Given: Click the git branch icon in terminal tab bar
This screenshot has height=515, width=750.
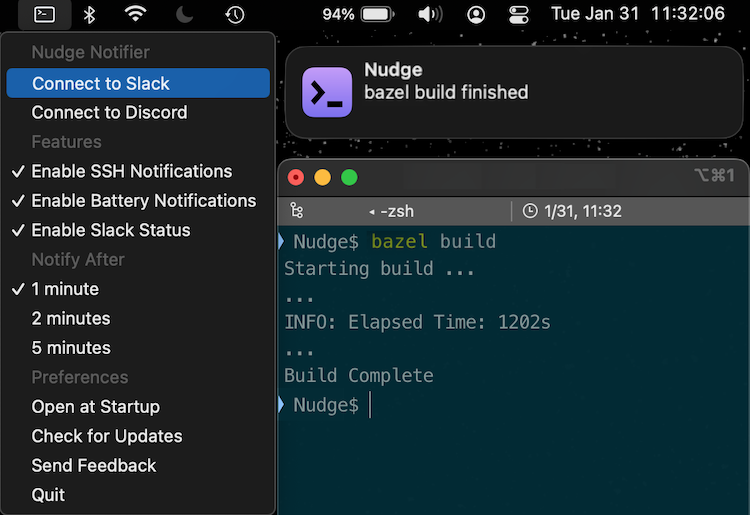Looking at the screenshot, I should click(297, 210).
